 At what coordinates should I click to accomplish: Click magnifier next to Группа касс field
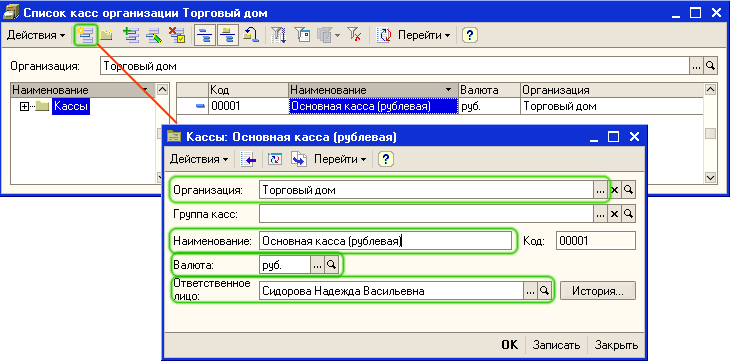[x=628, y=214]
